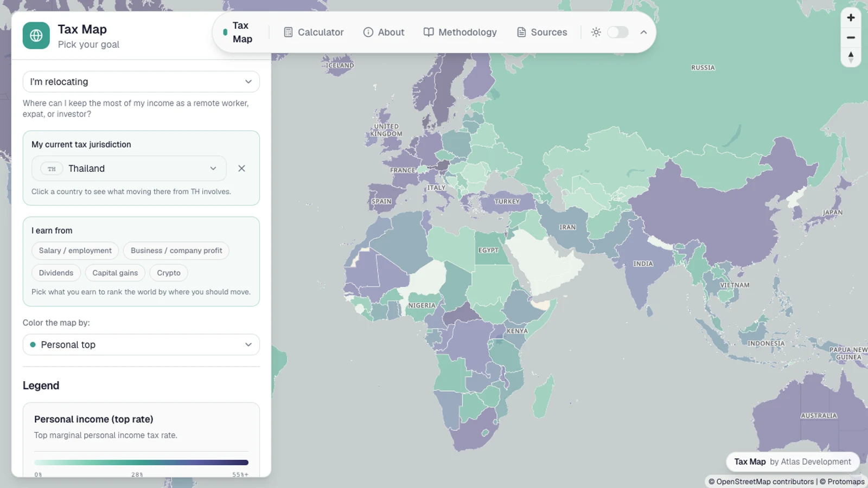
Task: Click the Tax Map globe logo icon
Action: (x=36, y=36)
